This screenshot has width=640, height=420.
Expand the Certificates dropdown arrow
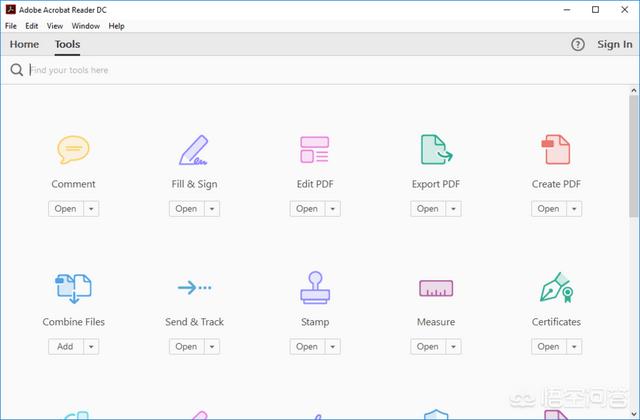tap(574, 347)
